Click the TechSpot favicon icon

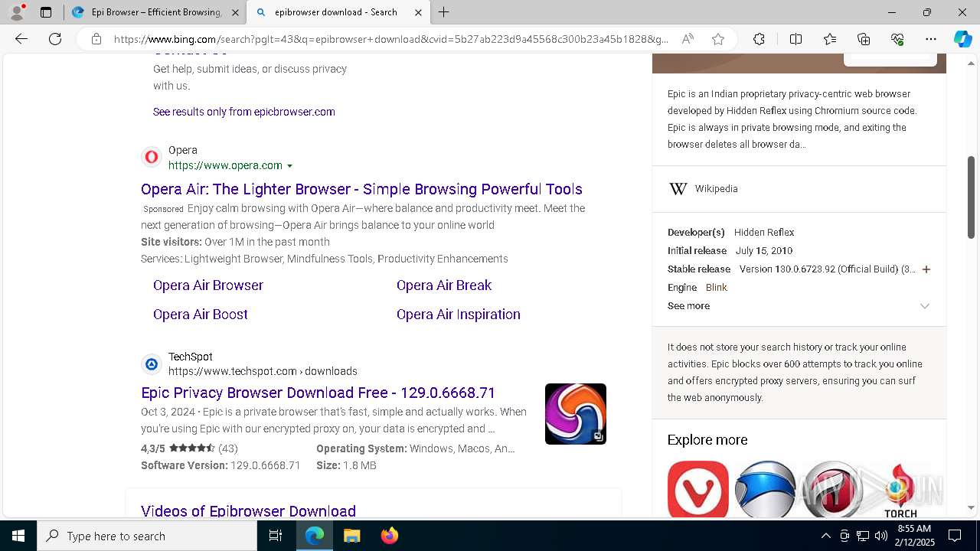pyautogui.click(x=152, y=364)
